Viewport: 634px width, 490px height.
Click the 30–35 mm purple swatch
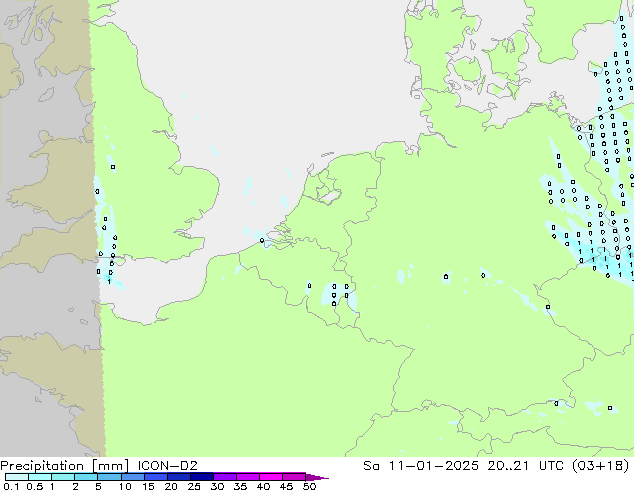tap(224, 477)
